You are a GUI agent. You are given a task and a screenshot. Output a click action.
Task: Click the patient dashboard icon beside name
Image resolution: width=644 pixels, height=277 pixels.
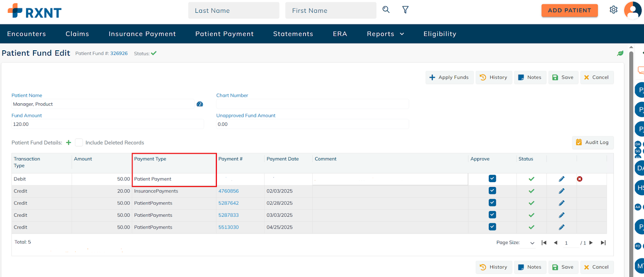(200, 104)
